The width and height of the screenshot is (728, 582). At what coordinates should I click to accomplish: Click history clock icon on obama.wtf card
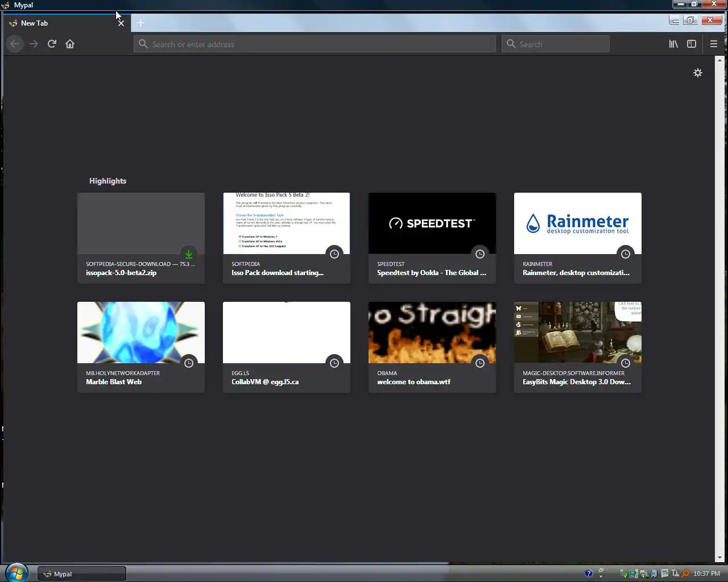tap(480, 363)
